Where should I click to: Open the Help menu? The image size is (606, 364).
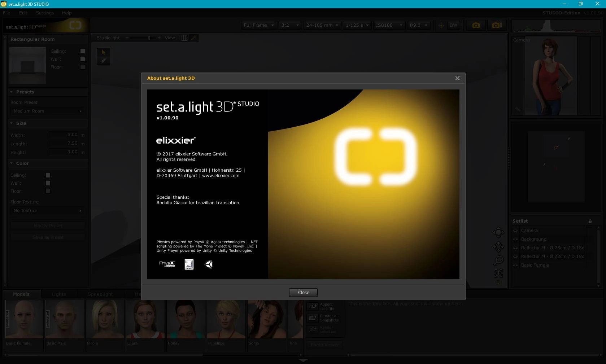(67, 13)
